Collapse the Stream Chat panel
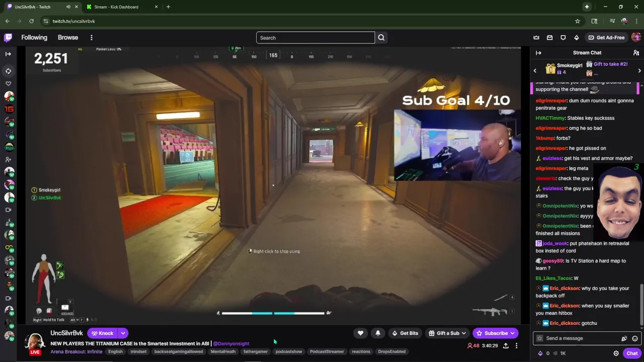 538,53
